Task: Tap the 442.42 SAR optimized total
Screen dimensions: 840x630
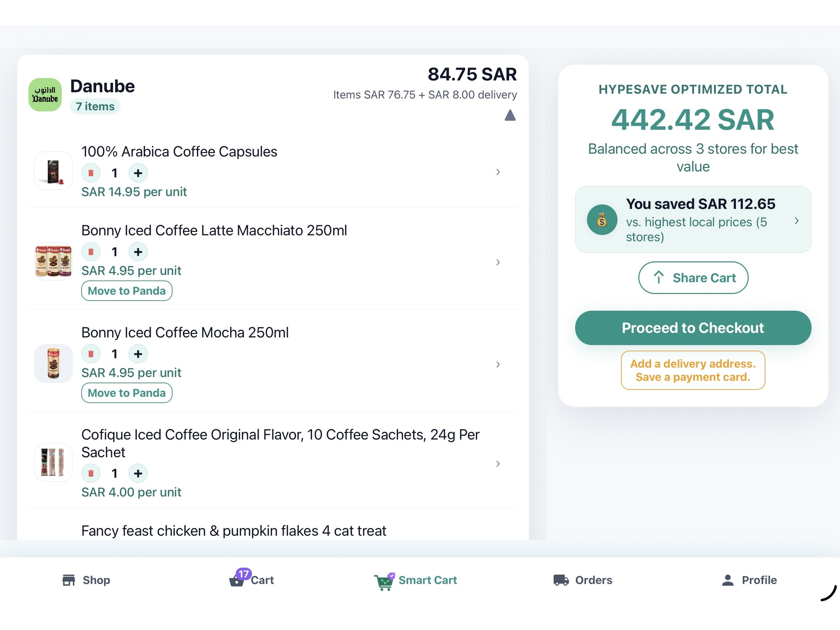Action: 693,120
